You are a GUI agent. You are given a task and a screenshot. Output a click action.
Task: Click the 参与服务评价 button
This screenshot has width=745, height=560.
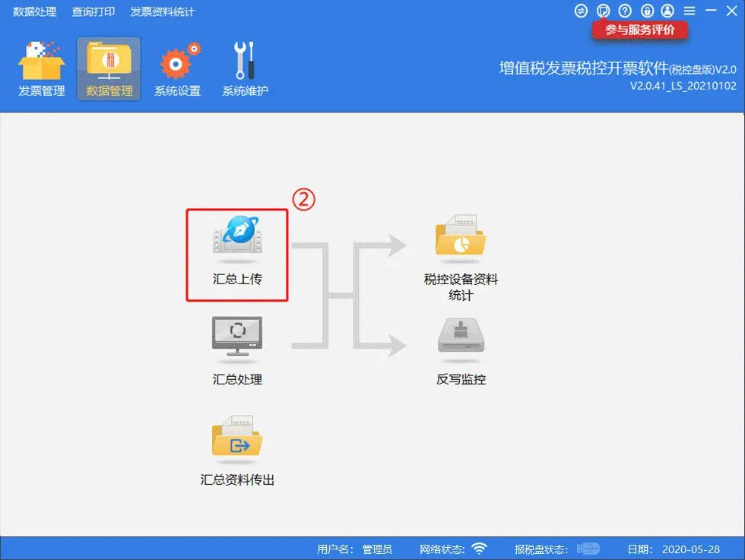639,30
